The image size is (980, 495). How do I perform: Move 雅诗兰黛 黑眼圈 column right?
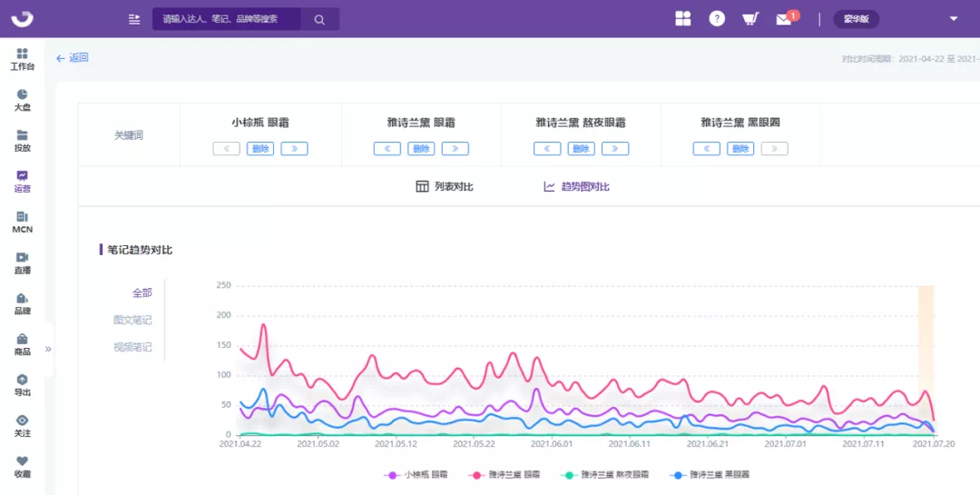click(x=774, y=149)
